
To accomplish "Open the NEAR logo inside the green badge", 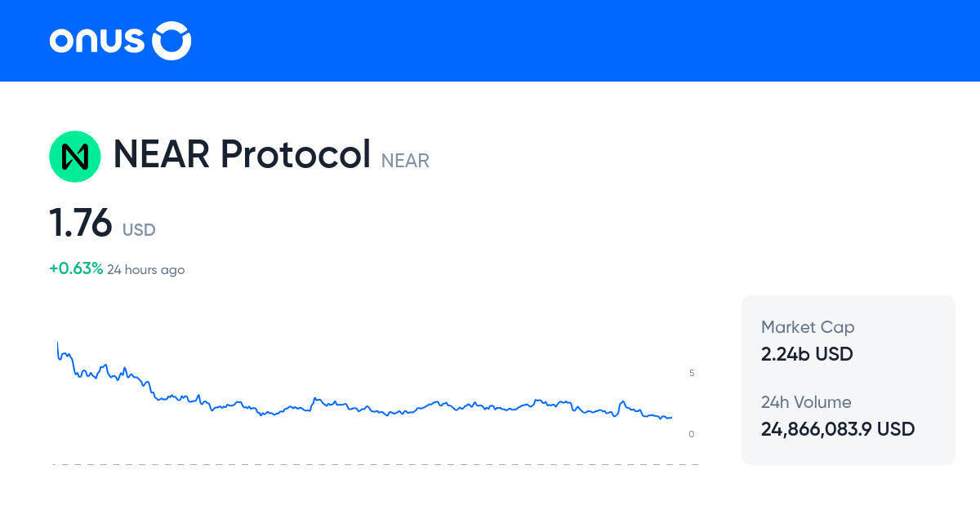I will (75, 156).
